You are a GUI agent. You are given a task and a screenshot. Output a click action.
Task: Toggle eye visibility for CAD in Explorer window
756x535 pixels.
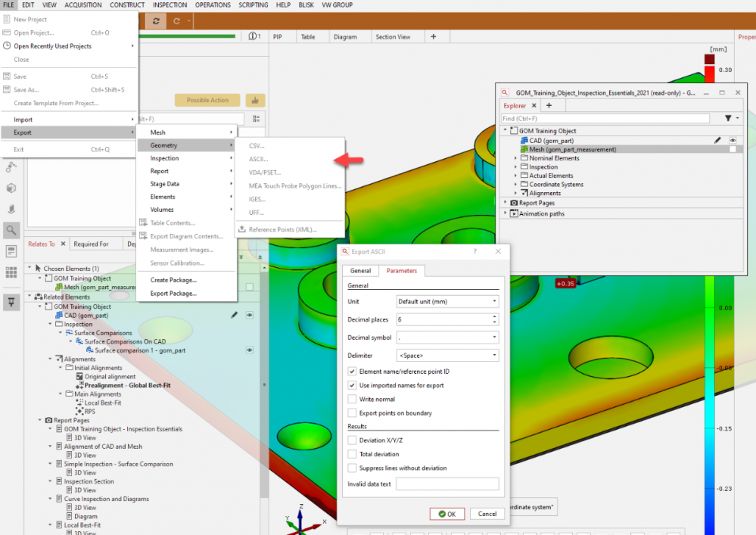click(x=733, y=140)
